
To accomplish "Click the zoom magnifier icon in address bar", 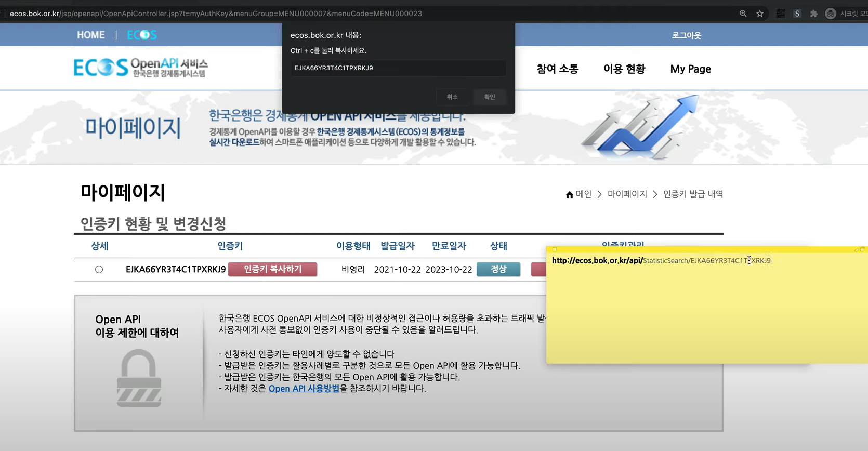I will (743, 14).
